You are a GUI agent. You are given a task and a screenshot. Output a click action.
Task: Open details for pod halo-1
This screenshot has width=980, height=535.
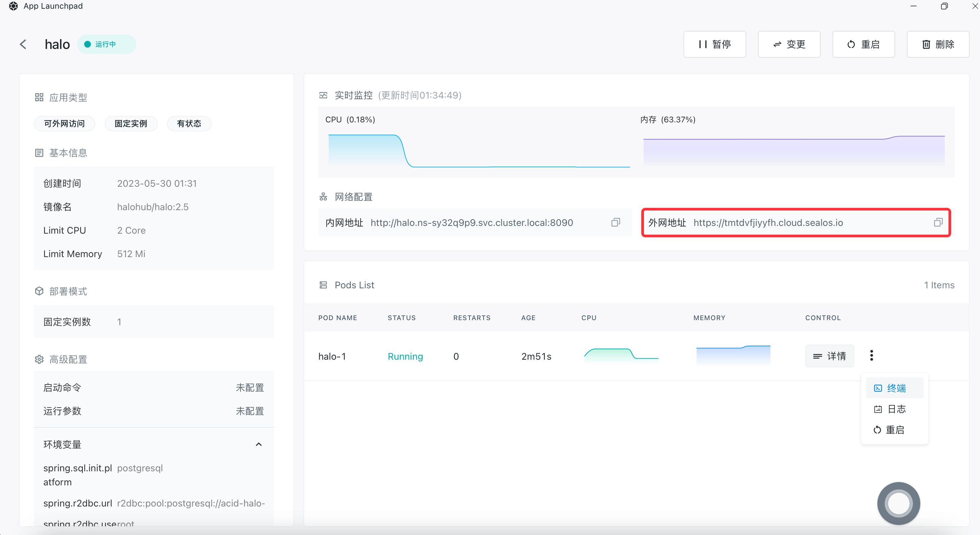pyautogui.click(x=829, y=356)
